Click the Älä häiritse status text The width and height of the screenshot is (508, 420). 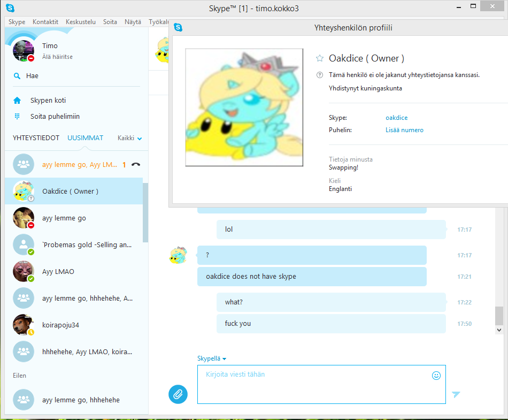pos(57,57)
